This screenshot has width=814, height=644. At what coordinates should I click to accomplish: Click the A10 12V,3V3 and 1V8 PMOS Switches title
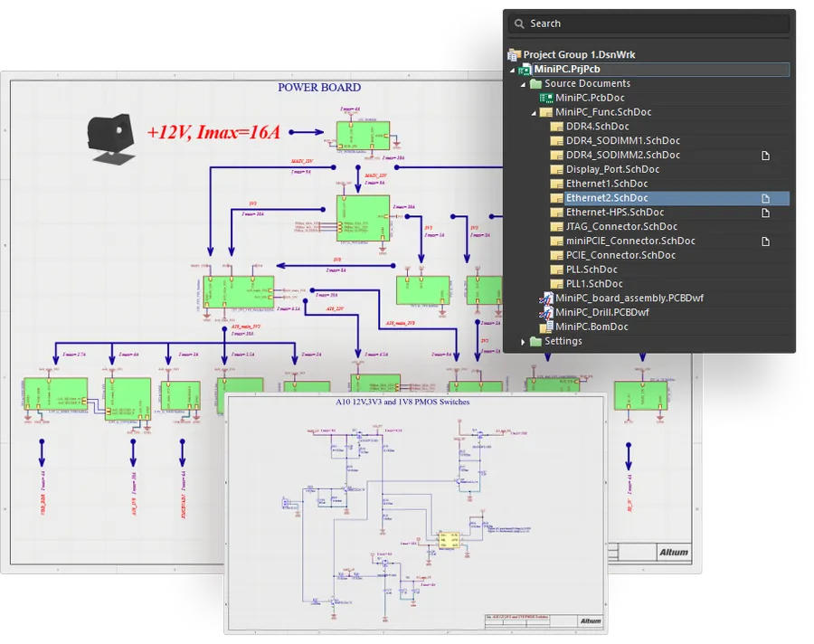tap(402, 402)
